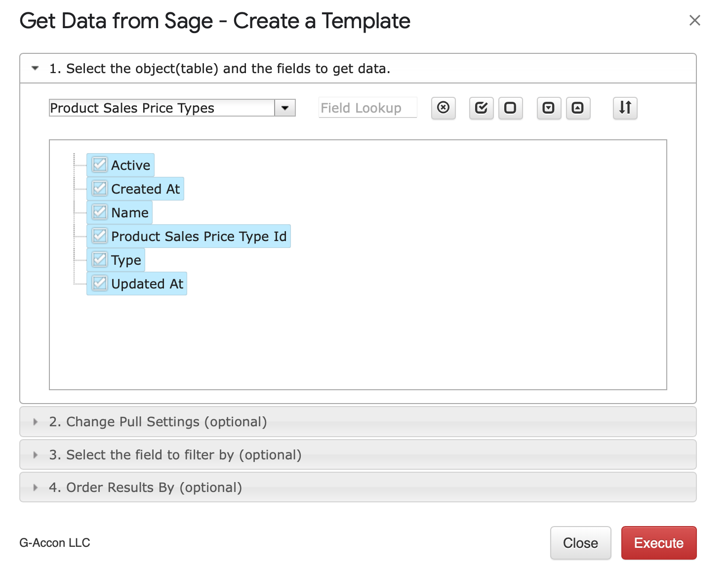Click the deselect all fields icon
This screenshot has width=728, height=572.
coord(510,108)
